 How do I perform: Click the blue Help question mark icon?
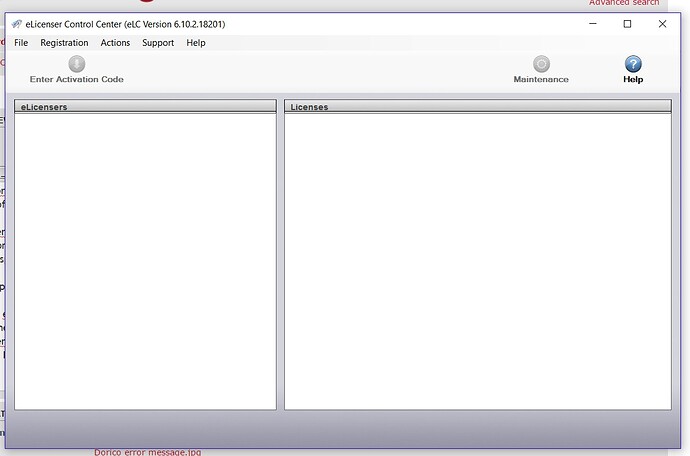[x=633, y=64]
